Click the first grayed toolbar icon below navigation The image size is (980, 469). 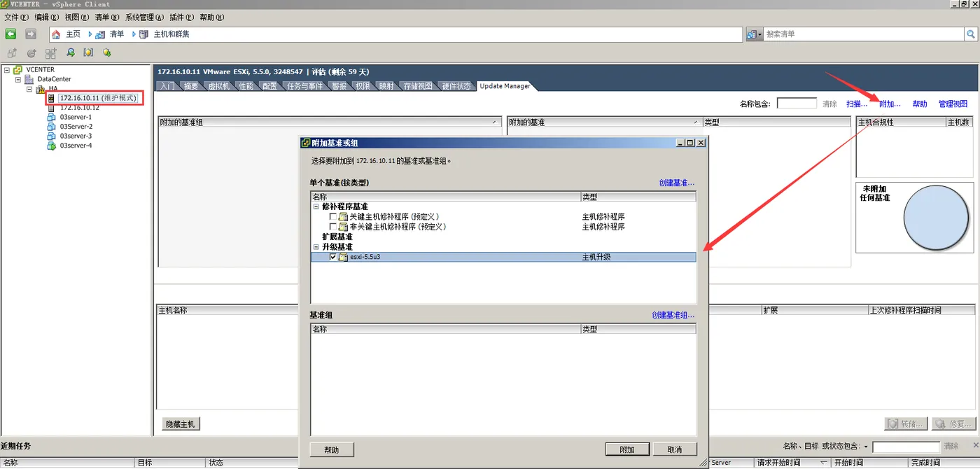click(x=12, y=52)
